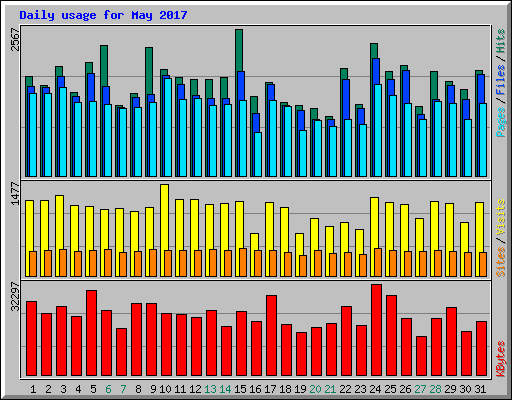Viewport: 512px width, 400px height.
Task: Click the red KBytes bar for day 5
Action: (x=91, y=333)
